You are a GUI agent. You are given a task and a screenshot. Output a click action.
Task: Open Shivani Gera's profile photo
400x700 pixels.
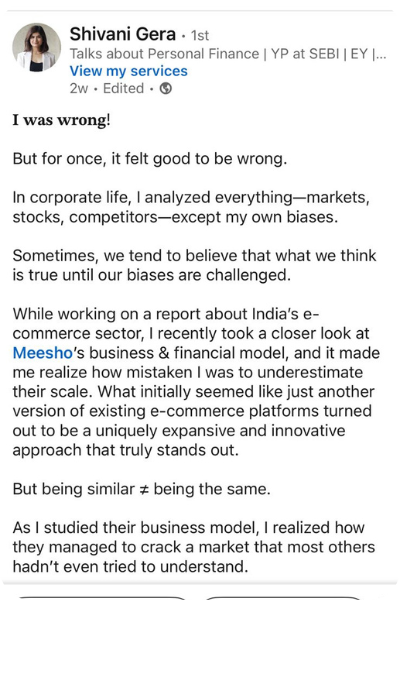point(36,47)
